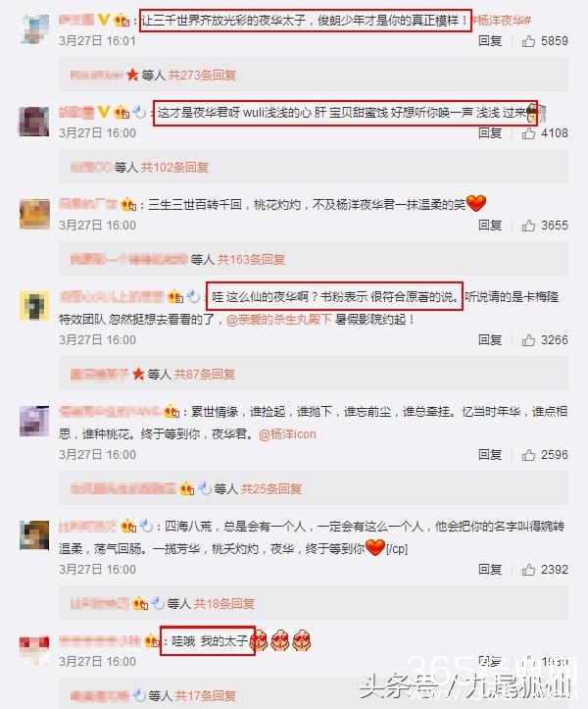Click thumbs-up icon beside 2392

pos(528,570)
